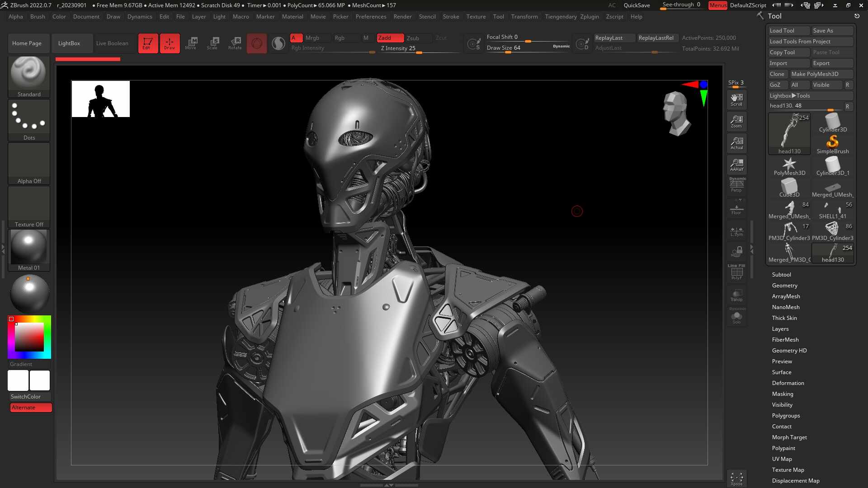Open the Brush menu
The width and height of the screenshot is (868, 488).
pyautogui.click(x=38, y=17)
